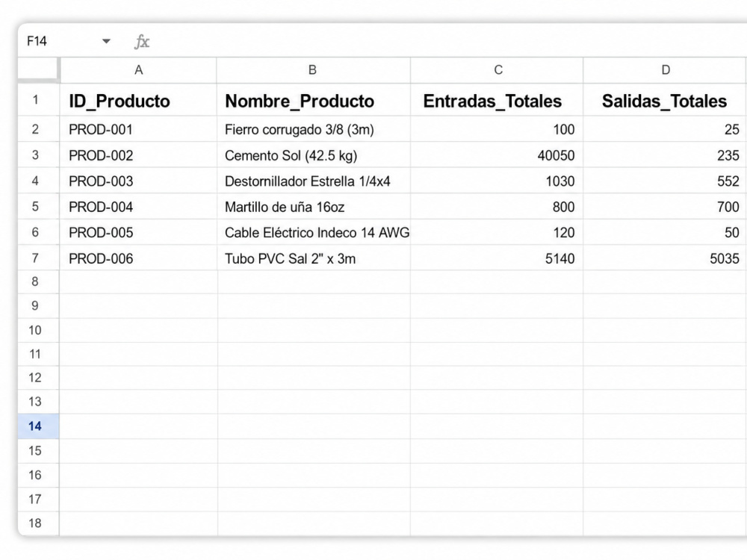Select cell Destornillador Estrella 1/4x4

tap(314, 181)
